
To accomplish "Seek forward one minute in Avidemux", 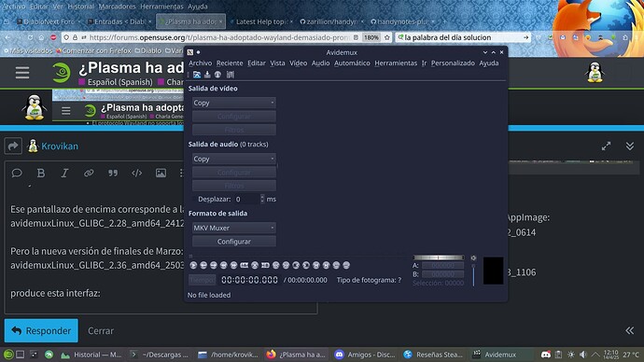I will 346,265.
